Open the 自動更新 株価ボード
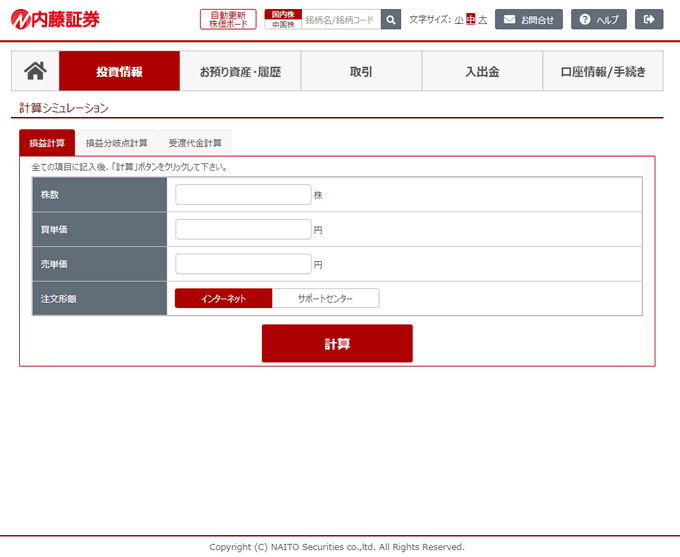 [x=228, y=19]
